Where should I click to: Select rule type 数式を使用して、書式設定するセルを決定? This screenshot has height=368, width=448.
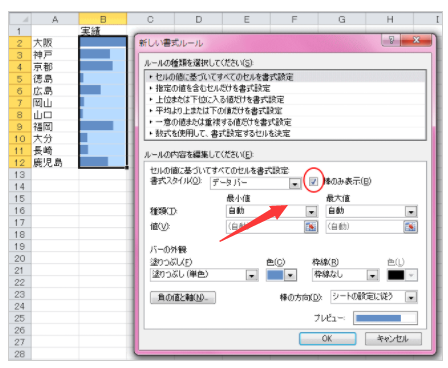(x=286, y=133)
